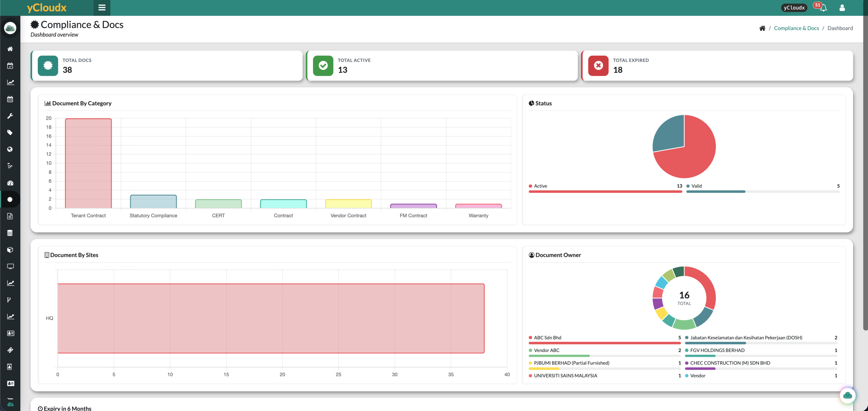The width and height of the screenshot is (868, 411).
Task: Click the Total Active green checkmark icon
Action: [323, 65]
